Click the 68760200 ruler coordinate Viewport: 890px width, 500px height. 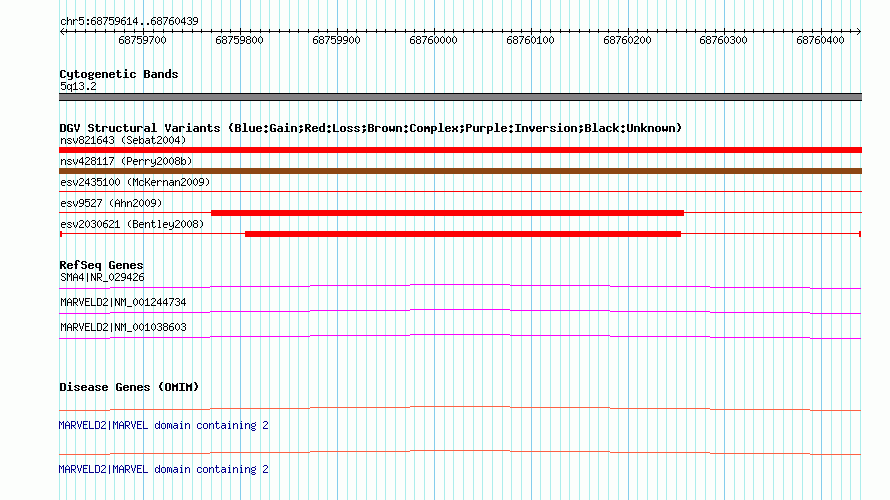pos(627,40)
